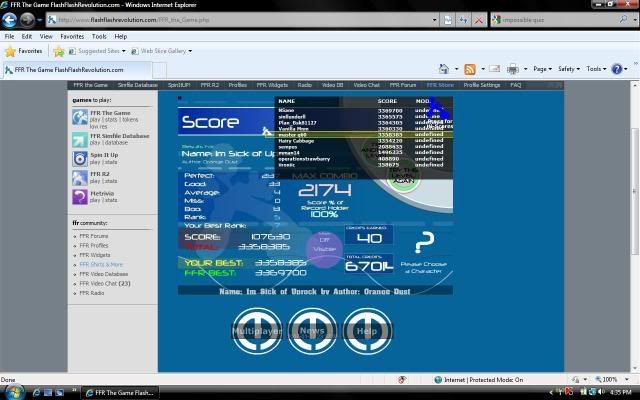Click the browser address bar
This screenshot has width=640, height=400.
pos(250,19)
